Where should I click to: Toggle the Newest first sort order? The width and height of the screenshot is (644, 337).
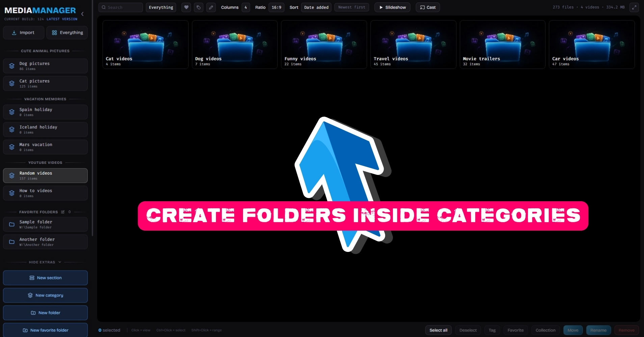click(x=352, y=7)
